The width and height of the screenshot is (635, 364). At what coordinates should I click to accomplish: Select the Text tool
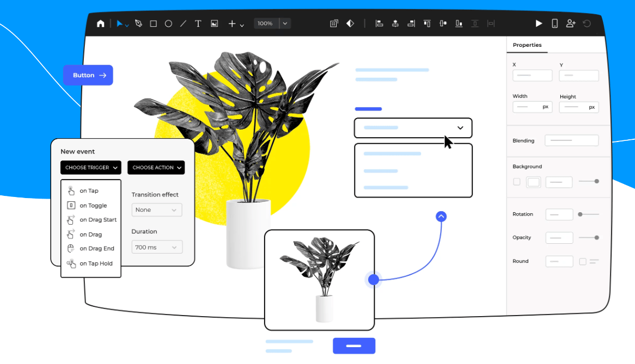tap(198, 23)
